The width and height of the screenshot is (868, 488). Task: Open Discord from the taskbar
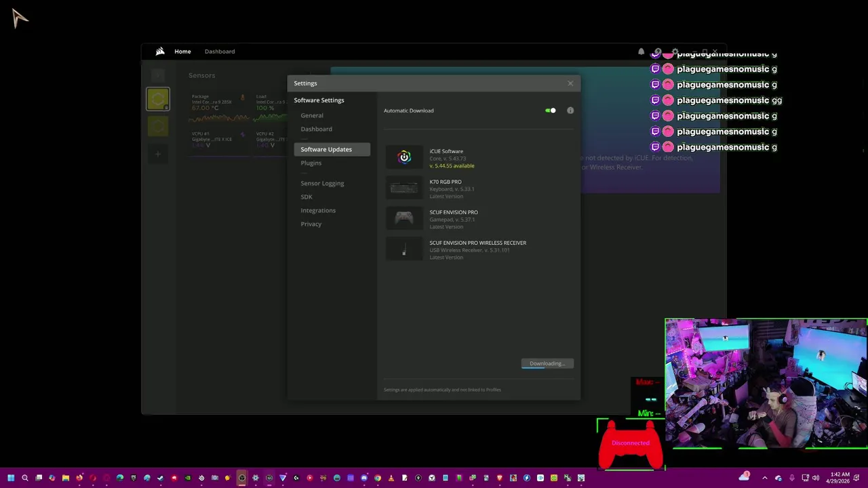tap(364, 478)
